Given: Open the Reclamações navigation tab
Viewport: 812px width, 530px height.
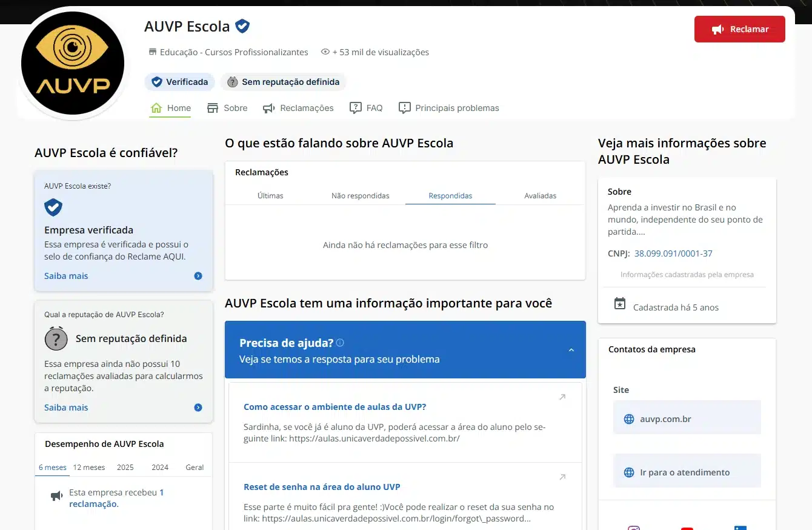Looking at the screenshot, I should coord(298,108).
